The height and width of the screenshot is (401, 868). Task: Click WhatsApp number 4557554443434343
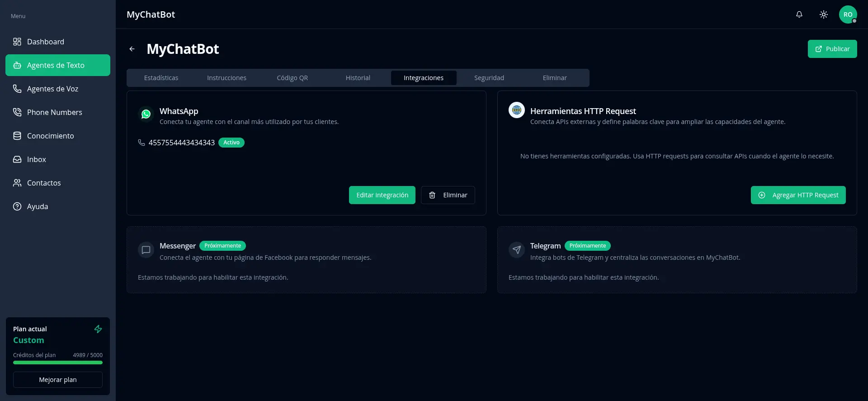coord(182,143)
